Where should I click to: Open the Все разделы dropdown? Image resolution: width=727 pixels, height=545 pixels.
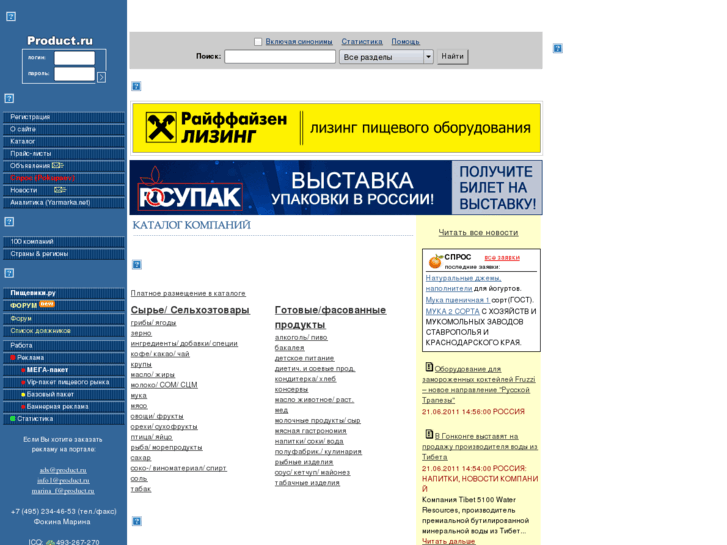point(386,57)
